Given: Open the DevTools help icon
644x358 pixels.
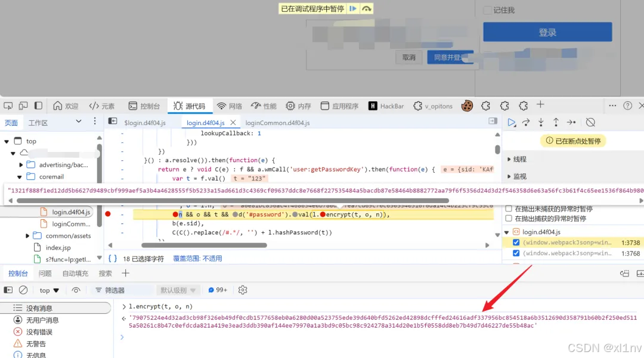Looking at the screenshot, I should pyautogui.click(x=627, y=106).
